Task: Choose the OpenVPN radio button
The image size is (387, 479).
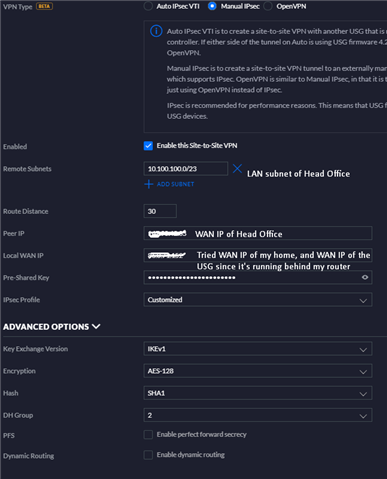Action: click(268, 6)
